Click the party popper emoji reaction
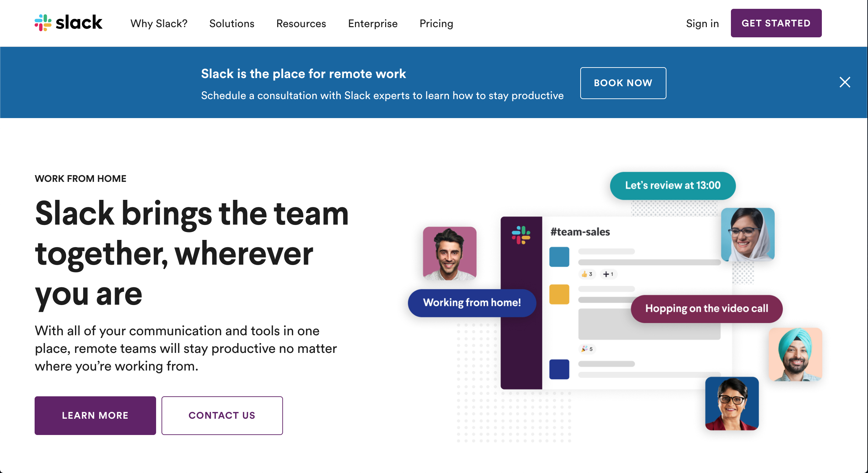 pyautogui.click(x=583, y=348)
